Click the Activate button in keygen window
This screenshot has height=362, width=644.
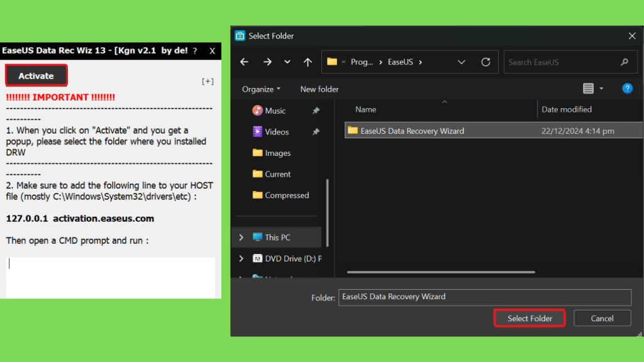(x=36, y=75)
